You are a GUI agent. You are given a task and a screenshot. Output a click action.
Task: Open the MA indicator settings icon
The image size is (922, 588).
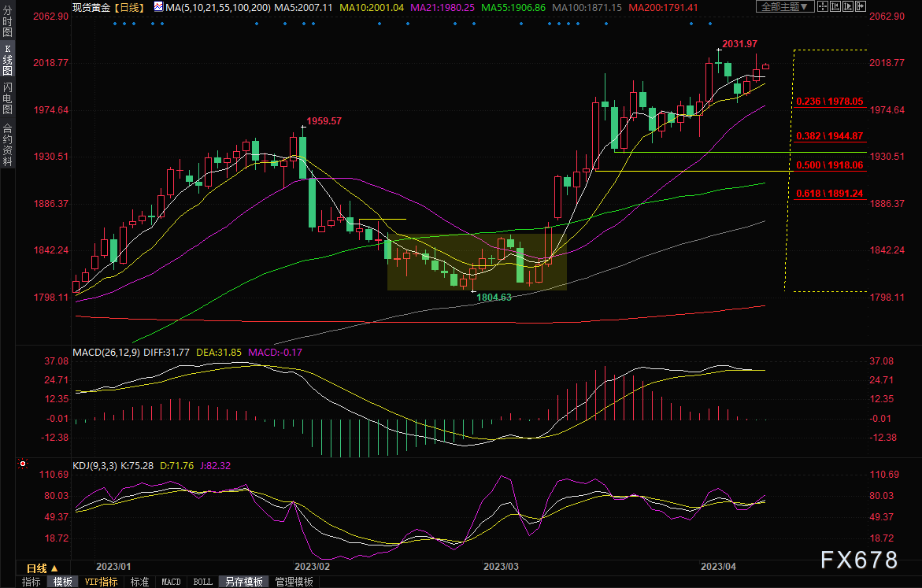click(x=159, y=7)
